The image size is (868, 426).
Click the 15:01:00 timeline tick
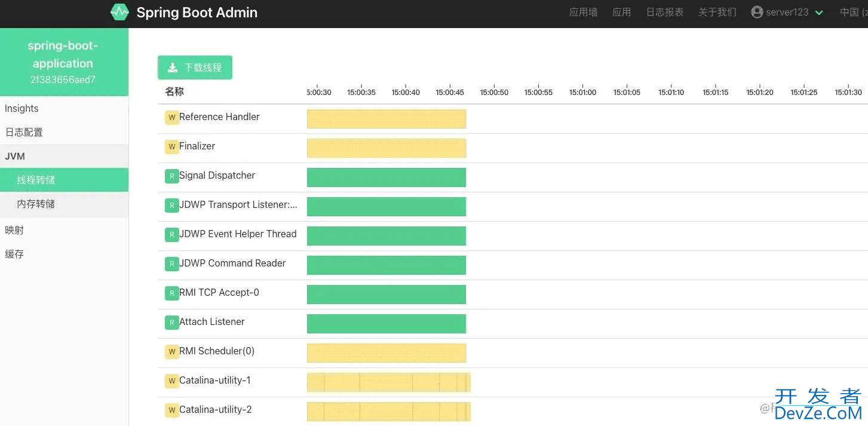(x=582, y=92)
